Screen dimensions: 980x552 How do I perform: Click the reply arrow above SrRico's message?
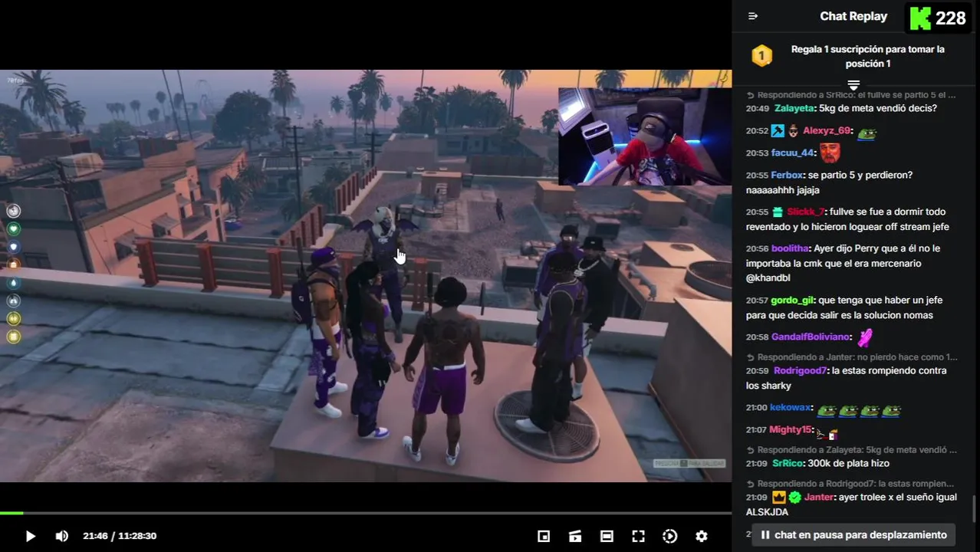pyautogui.click(x=751, y=450)
